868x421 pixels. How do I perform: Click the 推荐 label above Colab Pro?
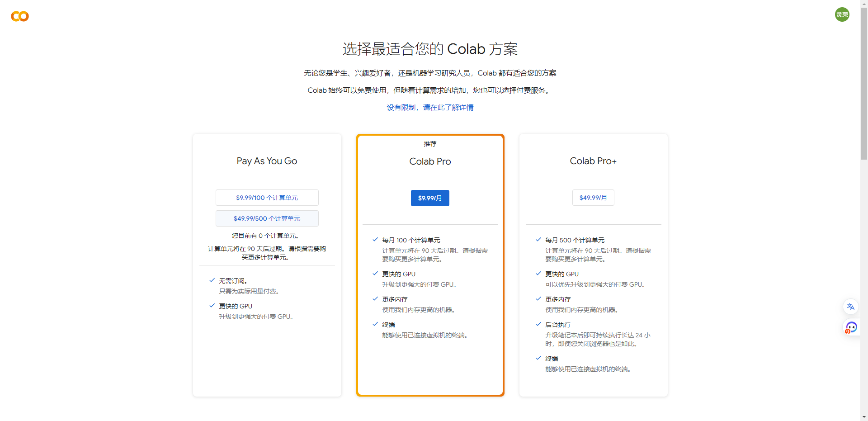[430, 144]
